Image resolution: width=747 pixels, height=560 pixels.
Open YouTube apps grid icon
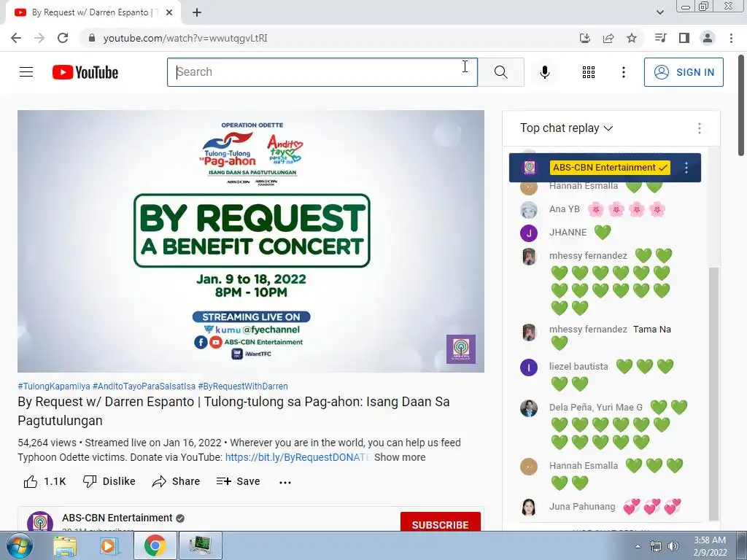(x=589, y=72)
